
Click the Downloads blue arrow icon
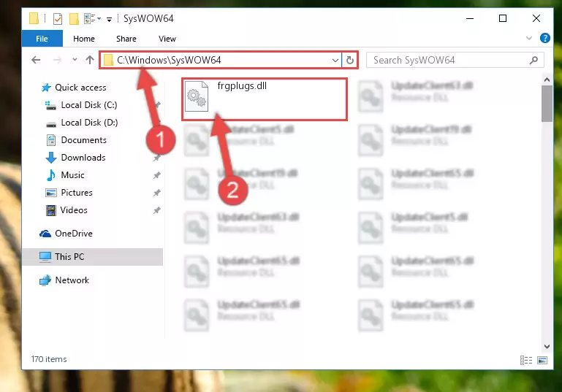(x=51, y=158)
